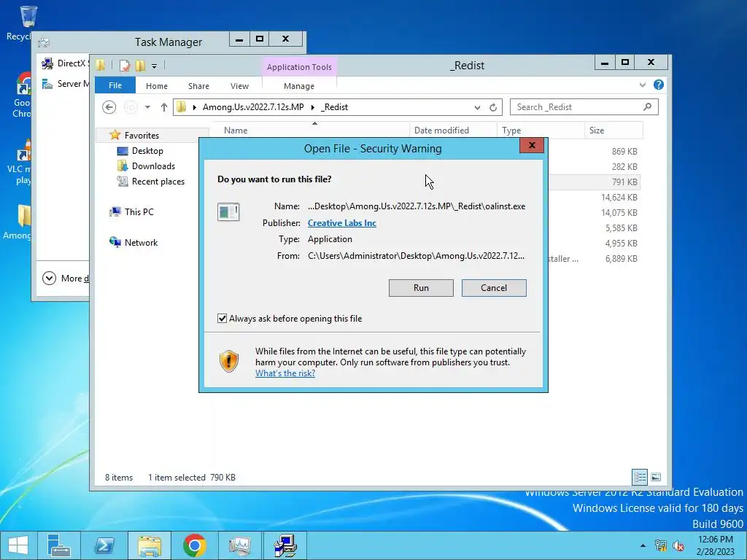This screenshot has width=747, height=560.
Task: Select This PC in navigation pane
Action: click(139, 212)
